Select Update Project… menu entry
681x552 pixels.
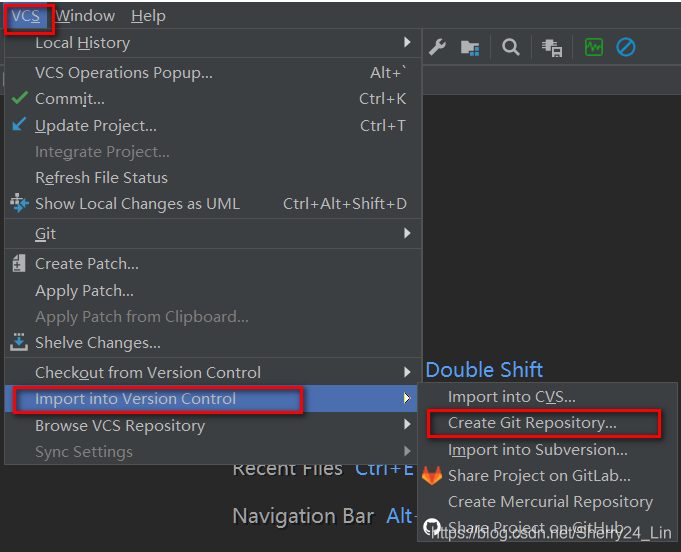tap(213, 126)
